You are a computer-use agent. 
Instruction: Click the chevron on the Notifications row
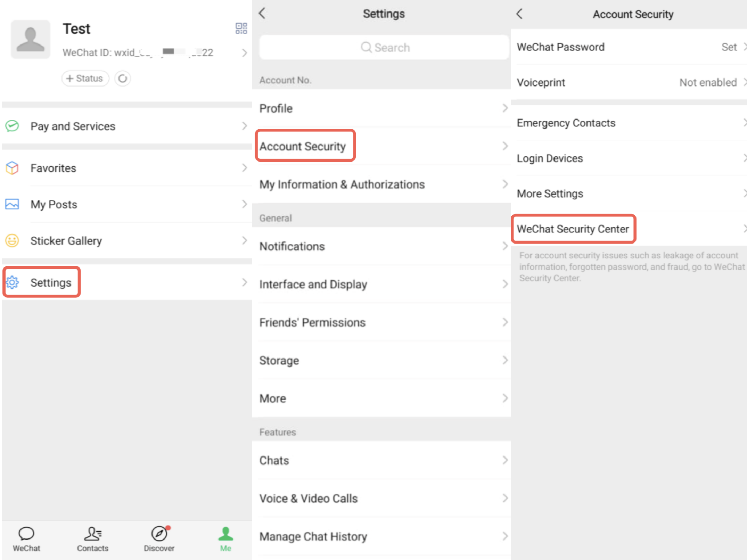coord(505,246)
